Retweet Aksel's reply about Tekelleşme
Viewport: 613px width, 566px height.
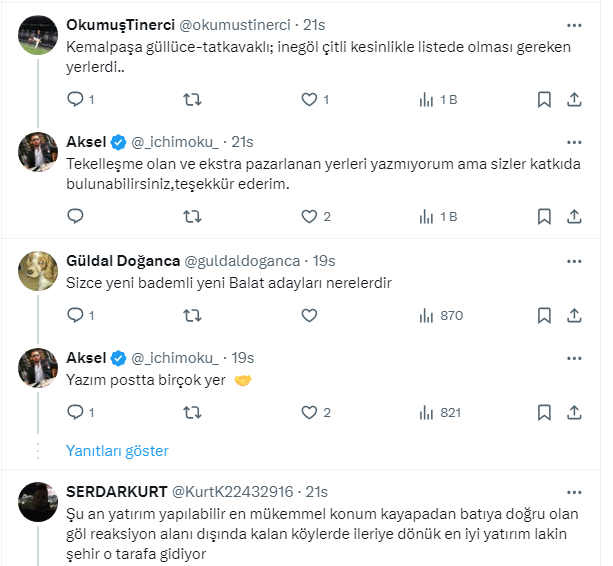click(193, 216)
